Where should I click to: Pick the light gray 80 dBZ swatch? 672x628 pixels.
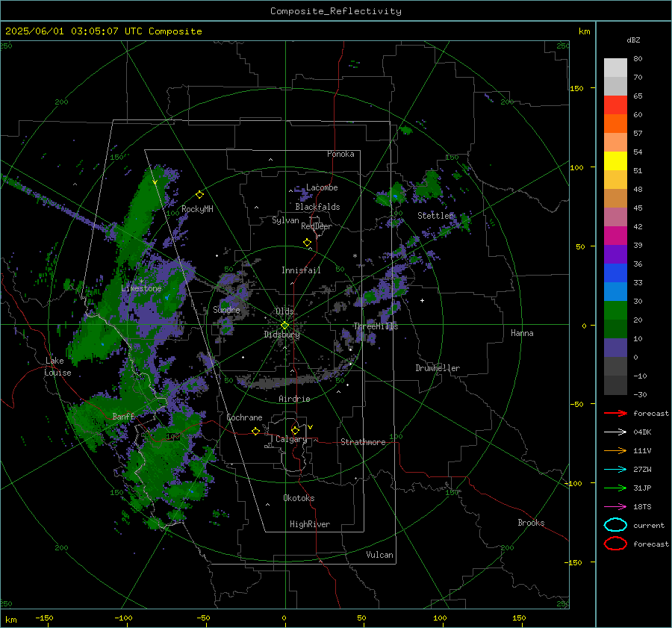(615, 67)
